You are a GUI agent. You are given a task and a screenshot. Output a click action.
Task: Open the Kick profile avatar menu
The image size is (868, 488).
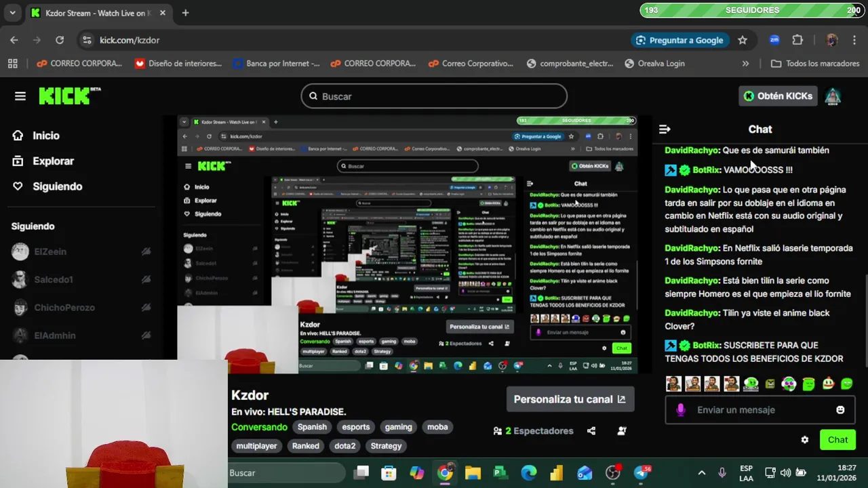pos(833,96)
